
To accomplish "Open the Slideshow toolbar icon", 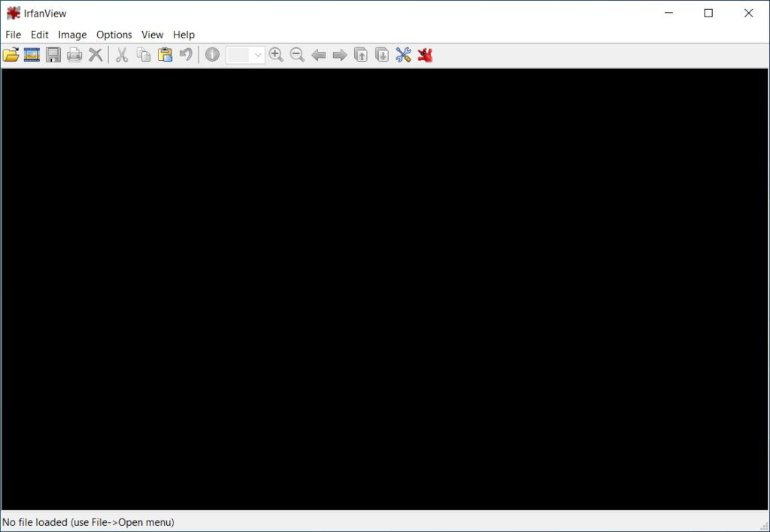I will coord(32,54).
